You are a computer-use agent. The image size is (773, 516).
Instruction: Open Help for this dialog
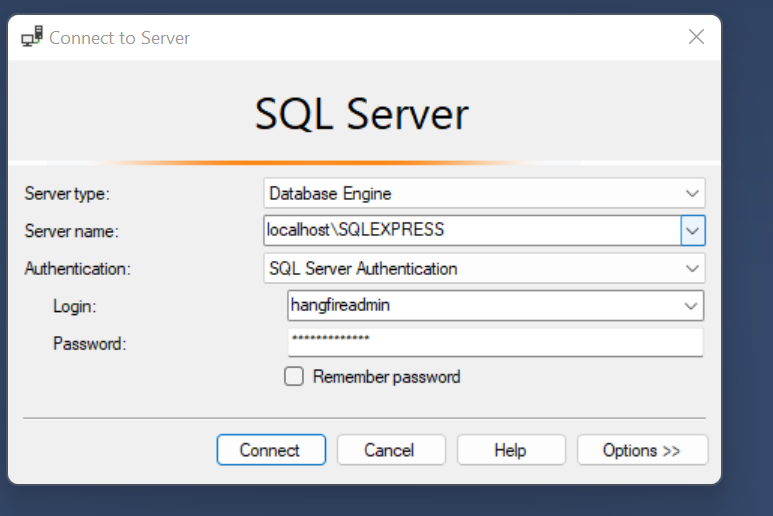[x=511, y=449]
